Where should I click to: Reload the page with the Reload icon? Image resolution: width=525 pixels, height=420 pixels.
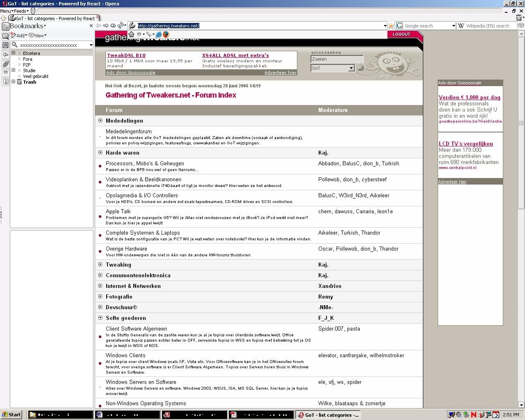pyautogui.click(x=121, y=25)
